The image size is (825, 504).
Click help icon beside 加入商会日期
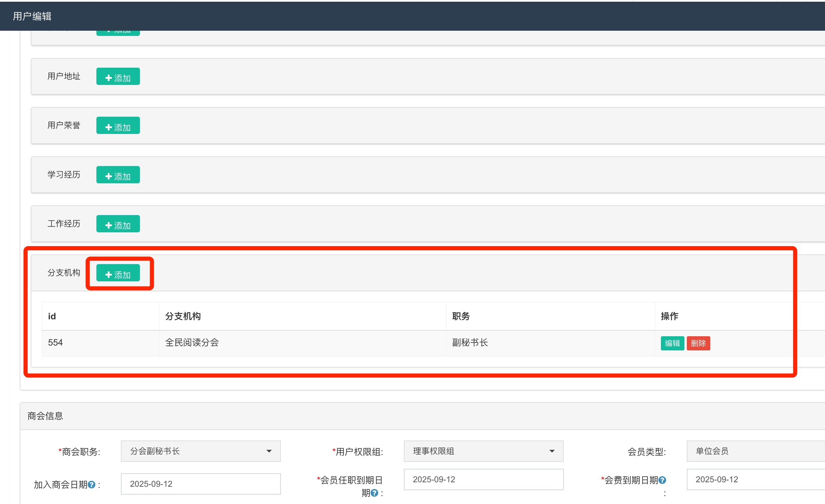(92, 485)
